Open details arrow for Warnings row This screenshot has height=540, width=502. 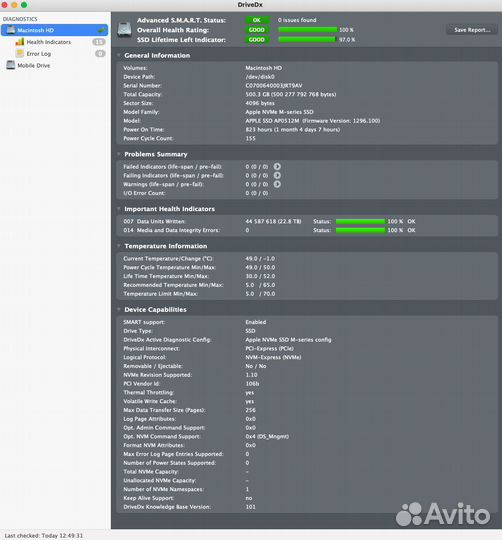[277, 184]
